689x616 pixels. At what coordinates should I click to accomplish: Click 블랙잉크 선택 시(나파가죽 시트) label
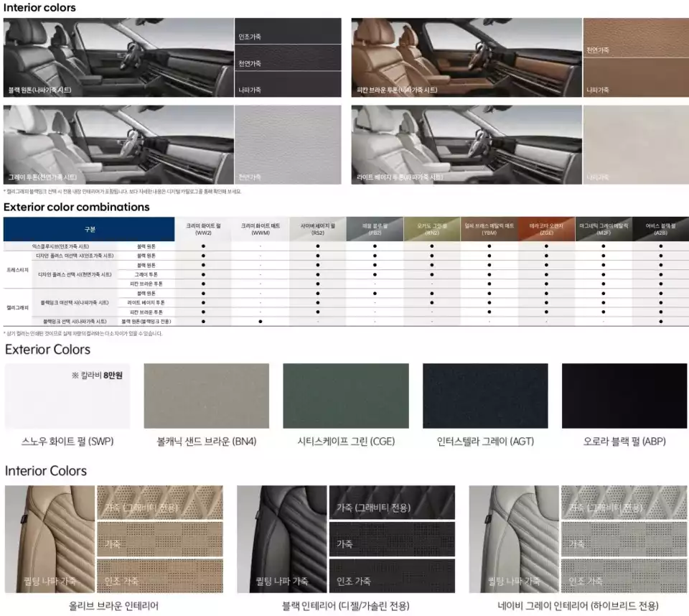75,322
